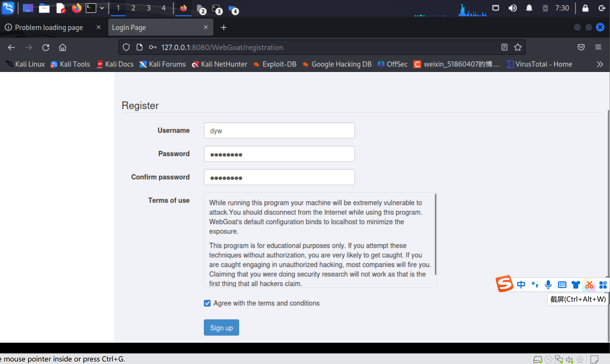
Task: Switch to workspace 1
Action: point(118,8)
